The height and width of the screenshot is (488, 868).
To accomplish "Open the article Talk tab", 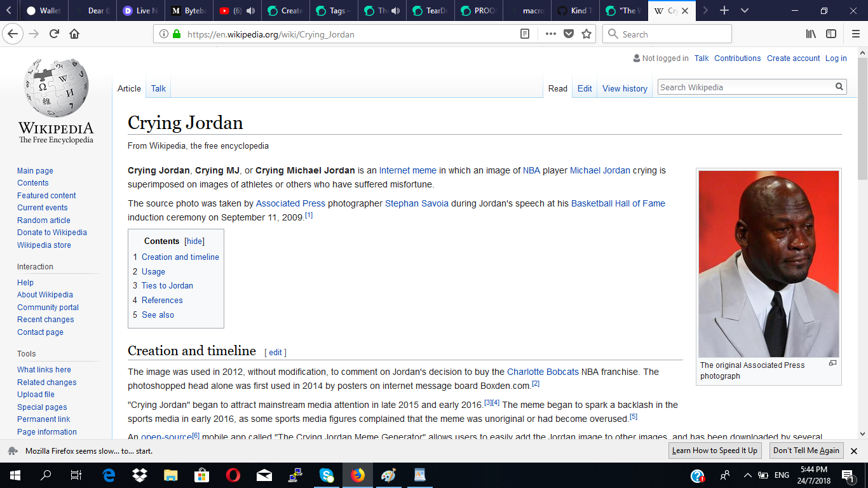I will [x=158, y=88].
